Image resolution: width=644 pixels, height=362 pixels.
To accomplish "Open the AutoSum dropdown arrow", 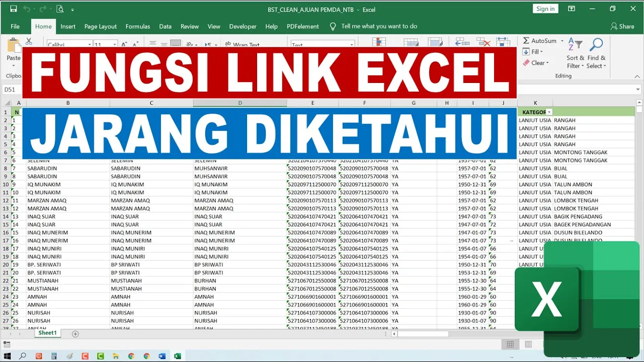I will 561,41.
